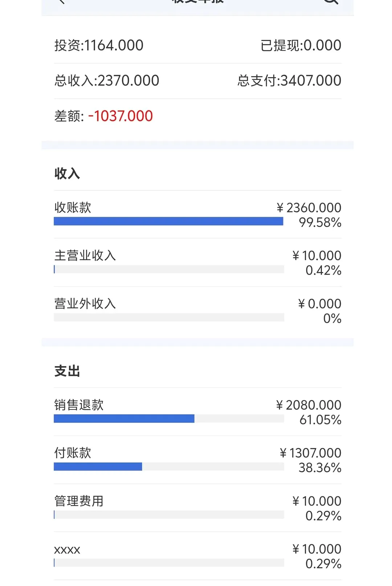Click the 销售退款 61.05% progress bar
Viewport: 392px width, 586px height.
169,419
